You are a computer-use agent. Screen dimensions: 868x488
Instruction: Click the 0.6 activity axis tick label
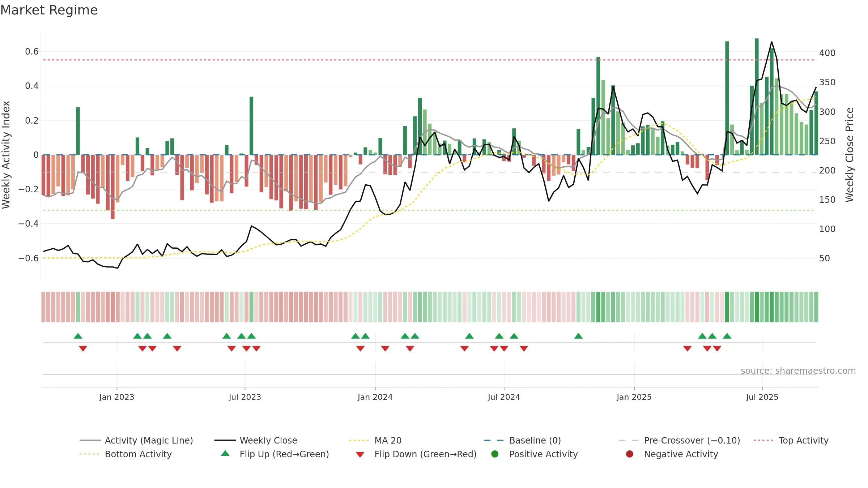[32, 52]
